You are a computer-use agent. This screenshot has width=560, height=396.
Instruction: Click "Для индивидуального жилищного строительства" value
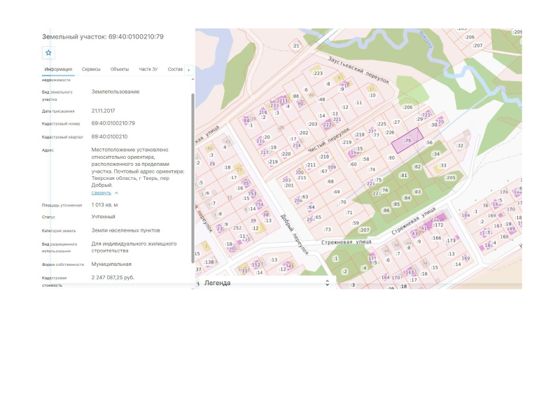coord(134,247)
